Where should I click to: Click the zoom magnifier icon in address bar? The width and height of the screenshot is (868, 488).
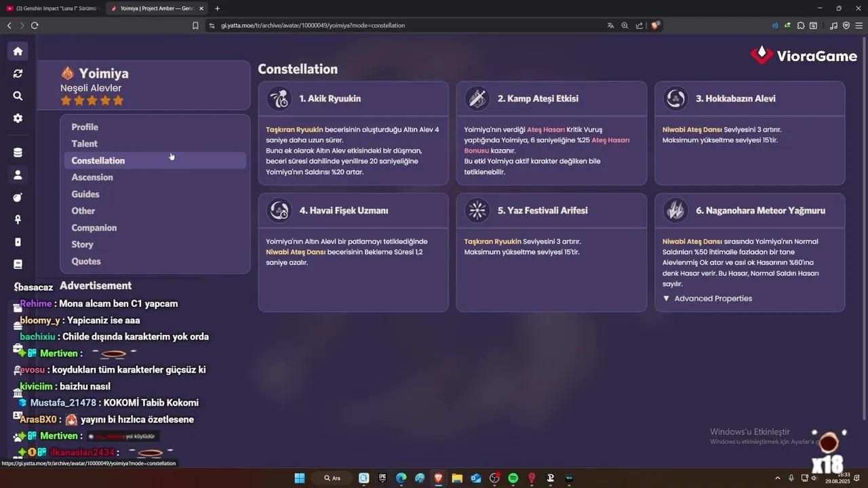tap(625, 25)
